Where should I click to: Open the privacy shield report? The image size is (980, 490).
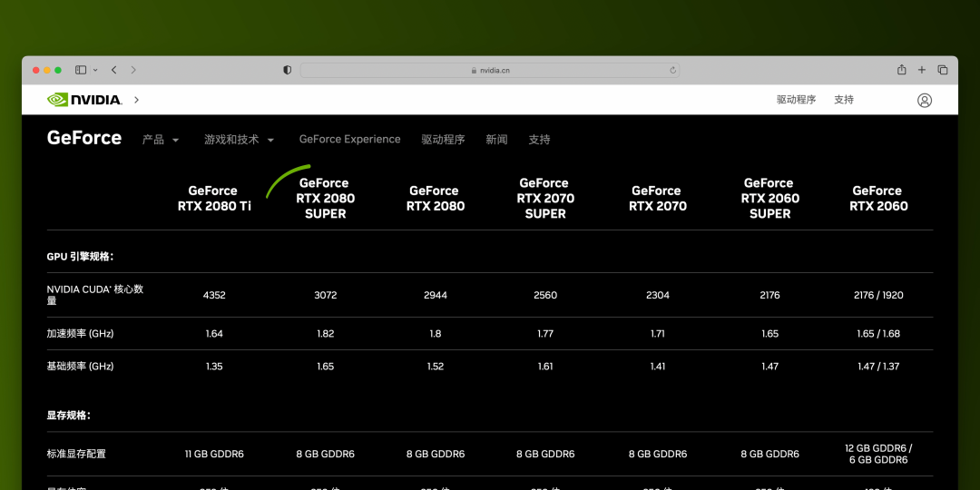point(287,70)
